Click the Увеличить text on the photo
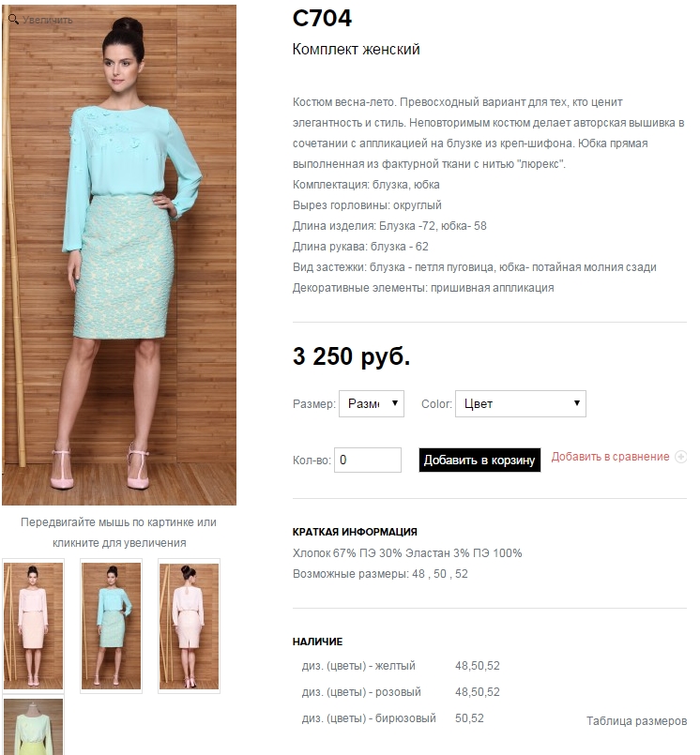This screenshot has height=755, width=700. 48,21
